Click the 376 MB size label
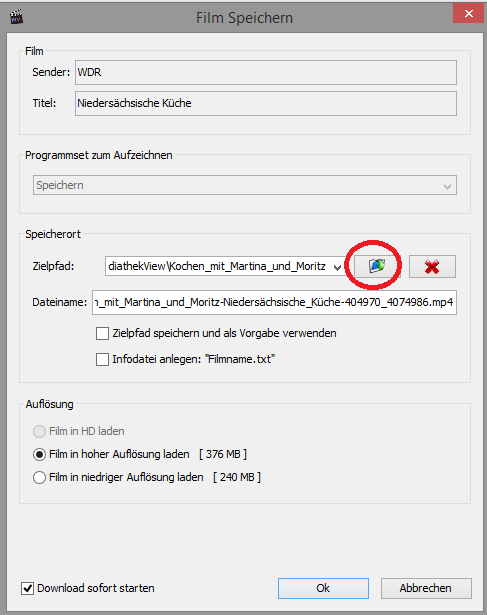This screenshot has width=487, height=615. 223,454
